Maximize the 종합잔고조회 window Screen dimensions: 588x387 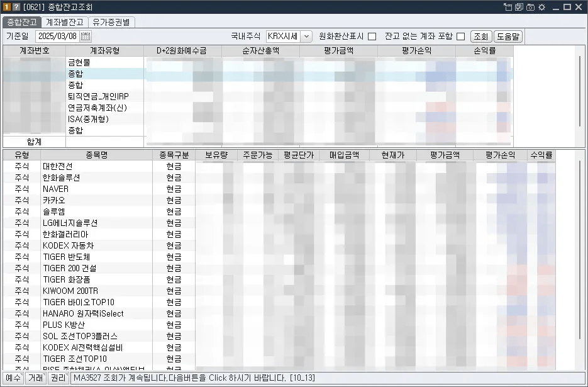[x=567, y=7]
